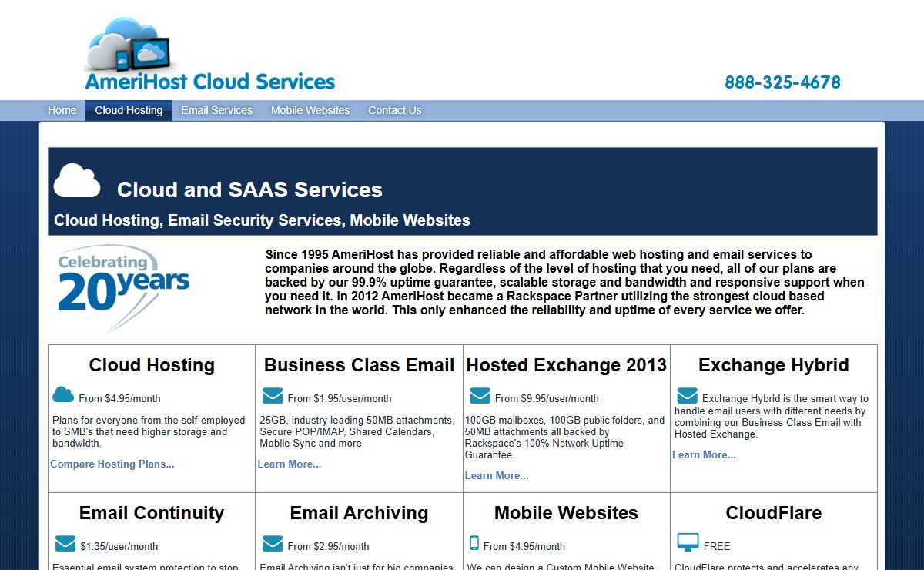Screen dimensions: 924x570
Task: Click the monitor icon under CloudFlare
Action: [x=688, y=543]
